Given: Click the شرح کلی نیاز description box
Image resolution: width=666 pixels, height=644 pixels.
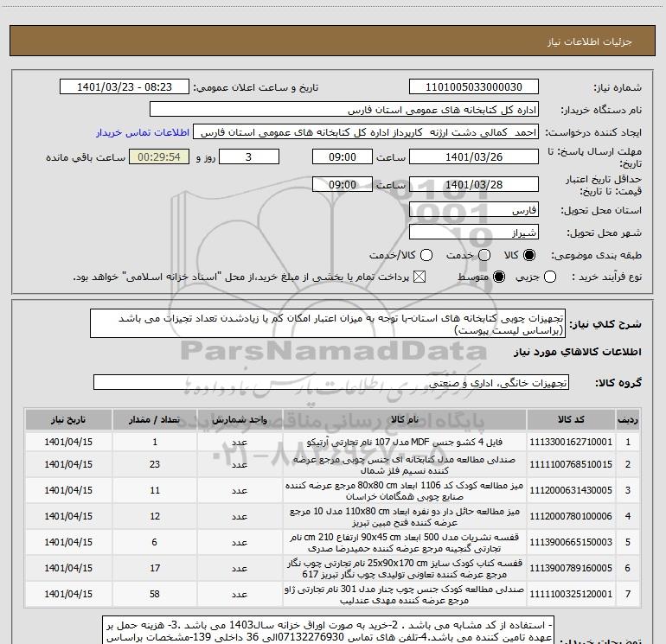Looking at the screenshot, I should 328,324.
